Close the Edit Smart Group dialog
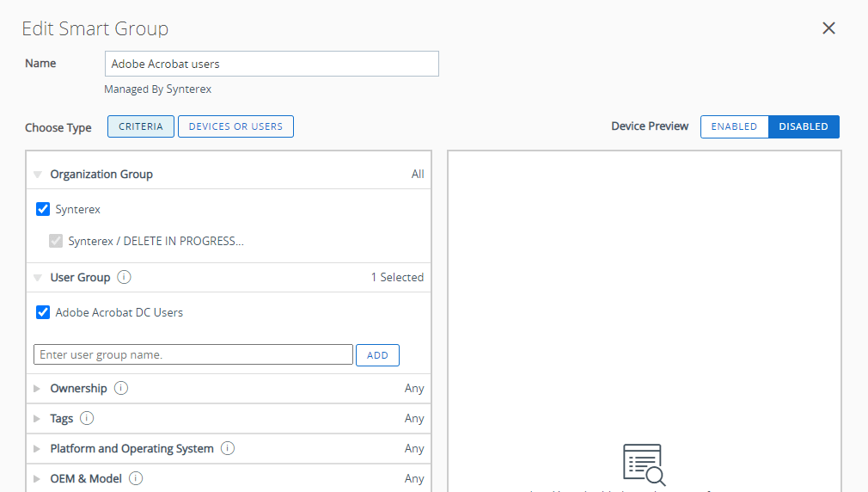The width and height of the screenshot is (868, 492). (x=828, y=28)
